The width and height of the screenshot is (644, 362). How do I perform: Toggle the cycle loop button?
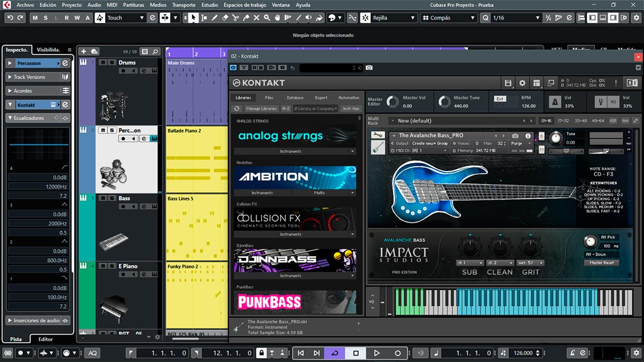coord(335,353)
